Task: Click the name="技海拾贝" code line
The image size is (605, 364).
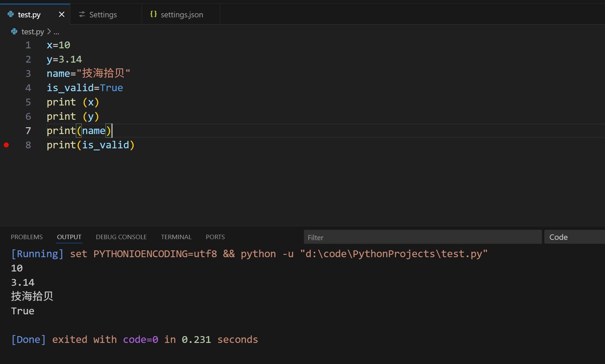Action: pyautogui.click(x=88, y=73)
